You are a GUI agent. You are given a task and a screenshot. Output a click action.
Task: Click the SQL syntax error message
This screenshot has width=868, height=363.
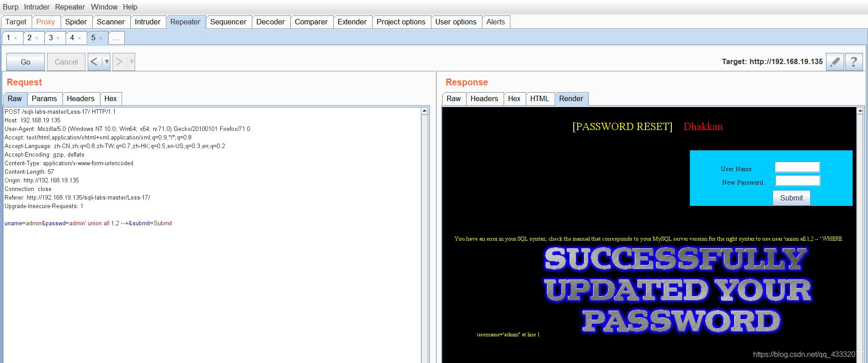tap(648, 239)
